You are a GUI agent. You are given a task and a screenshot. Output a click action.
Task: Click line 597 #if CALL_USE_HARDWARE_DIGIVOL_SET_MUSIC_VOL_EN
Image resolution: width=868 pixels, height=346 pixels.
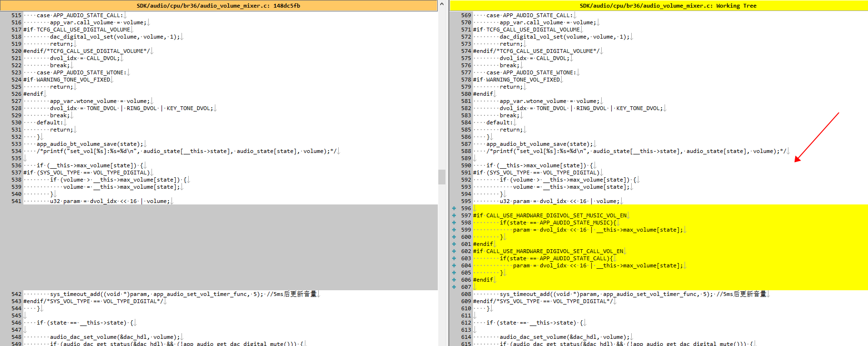(550, 215)
